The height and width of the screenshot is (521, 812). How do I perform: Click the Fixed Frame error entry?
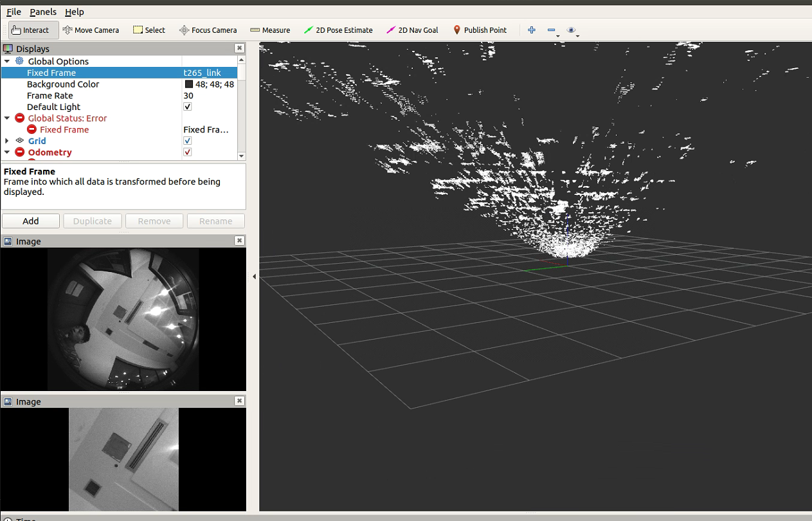pos(64,130)
